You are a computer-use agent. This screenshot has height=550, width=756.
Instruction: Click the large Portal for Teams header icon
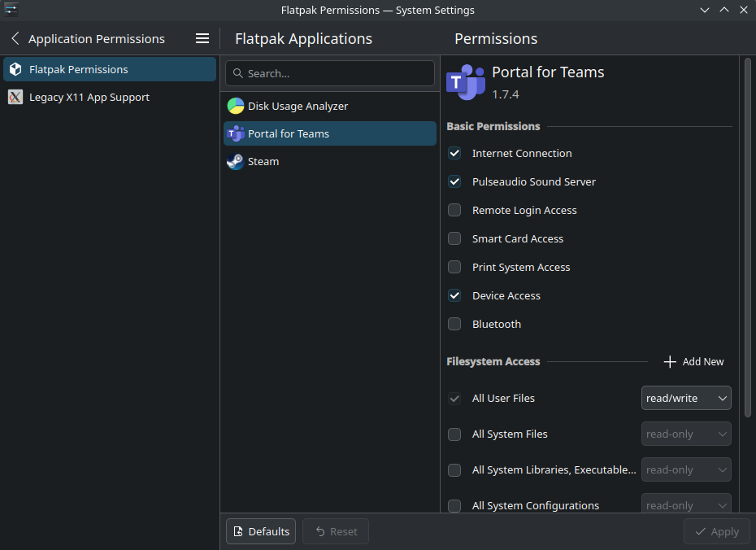[x=466, y=81]
